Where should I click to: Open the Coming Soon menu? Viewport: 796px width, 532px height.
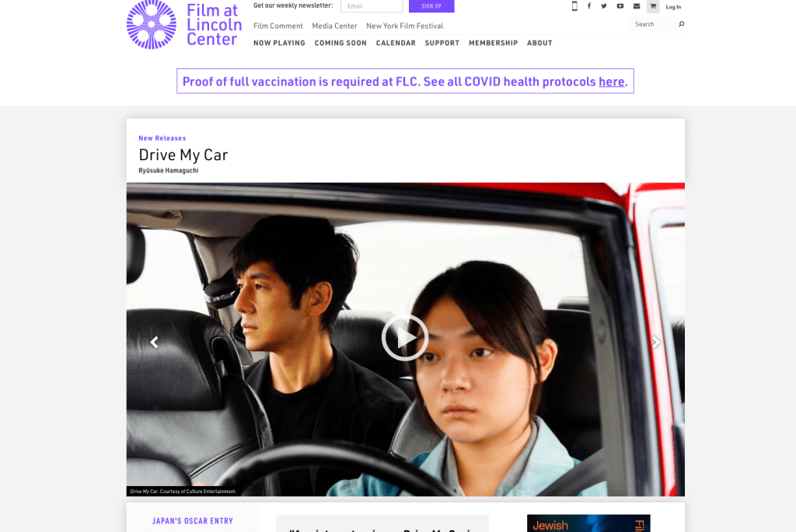(340, 43)
